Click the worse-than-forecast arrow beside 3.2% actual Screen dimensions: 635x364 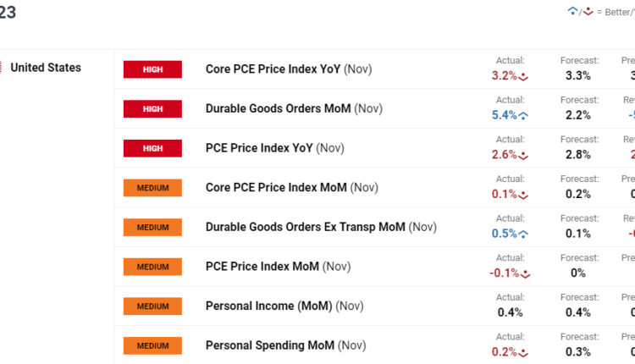pyautogui.click(x=524, y=76)
